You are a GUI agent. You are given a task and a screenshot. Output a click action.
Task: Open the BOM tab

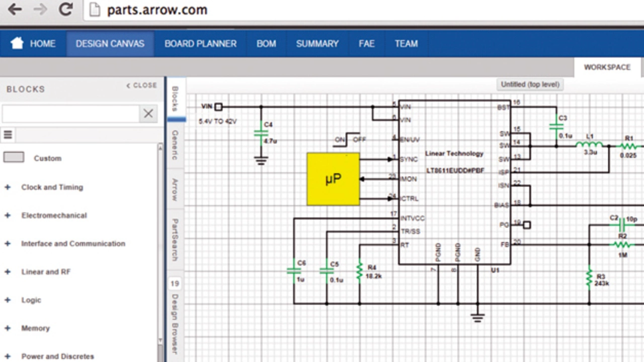tap(266, 44)
